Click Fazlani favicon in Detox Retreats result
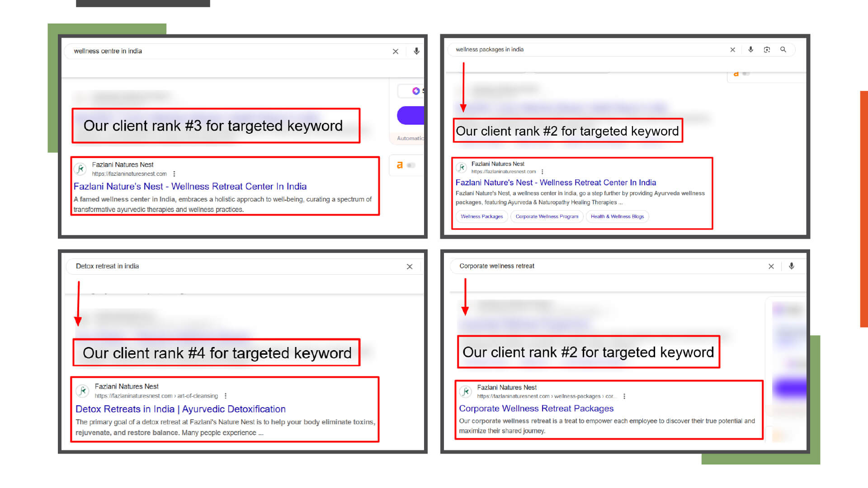 [82, 391]
